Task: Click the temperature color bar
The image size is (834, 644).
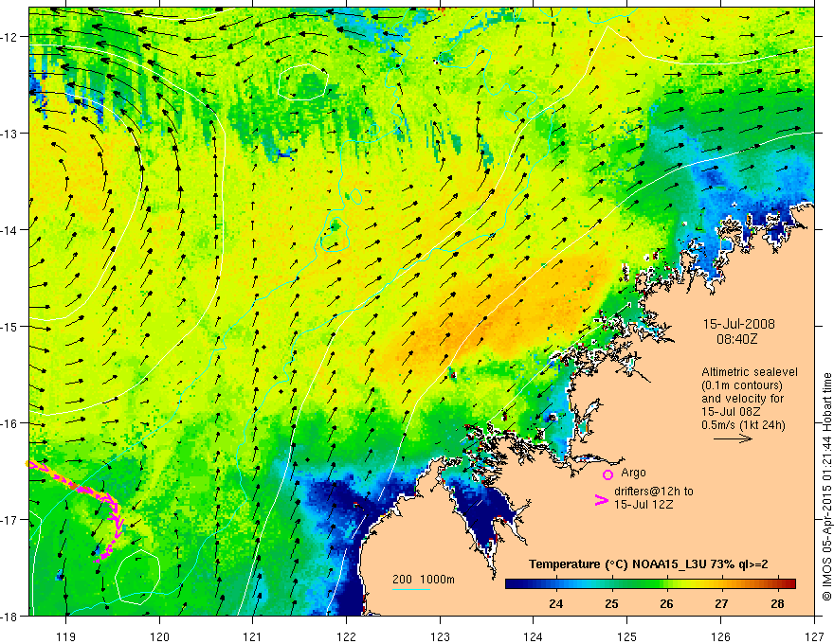Action: [650, 584]
